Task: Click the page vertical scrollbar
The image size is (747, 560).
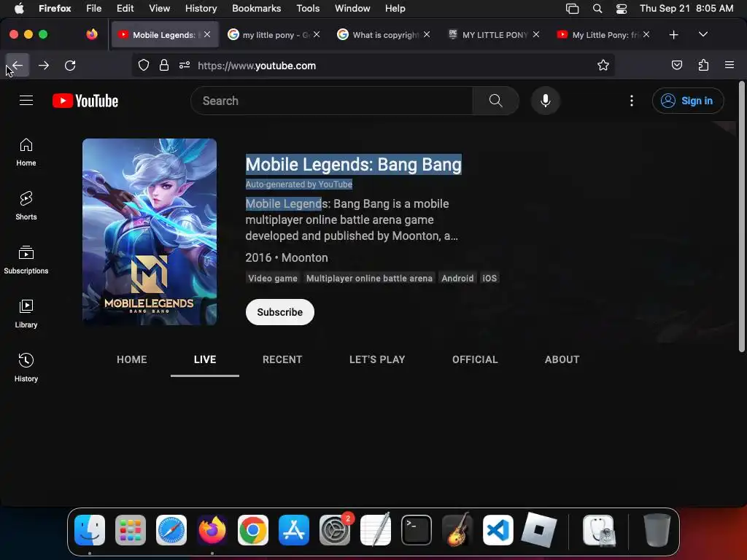Action: [741, 217]
